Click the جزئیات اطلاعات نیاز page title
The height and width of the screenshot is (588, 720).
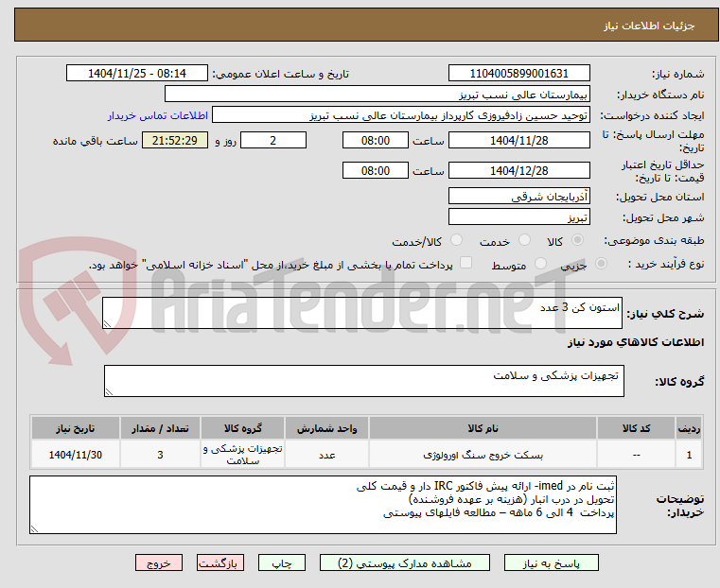tap(649, 26)
